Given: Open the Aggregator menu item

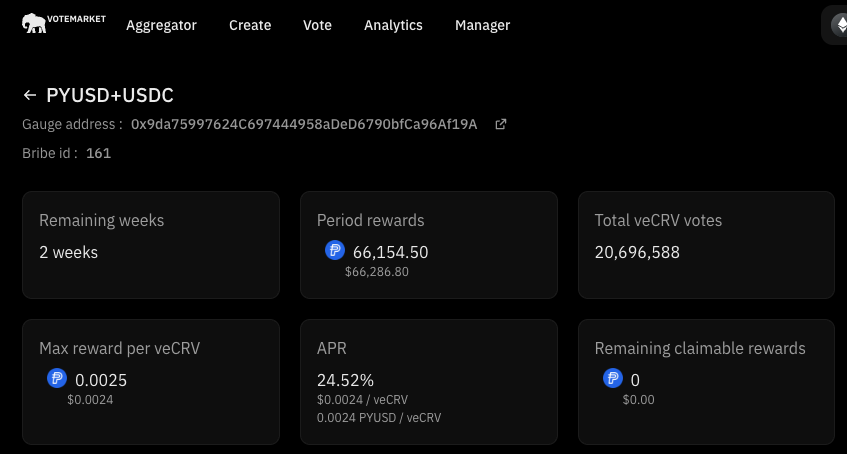Looking at the screenshot, I should point(161,25).
